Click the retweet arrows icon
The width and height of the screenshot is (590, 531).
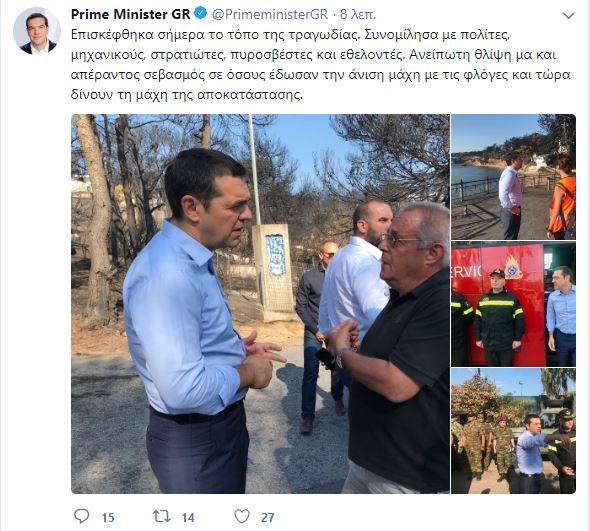point(161,516)
